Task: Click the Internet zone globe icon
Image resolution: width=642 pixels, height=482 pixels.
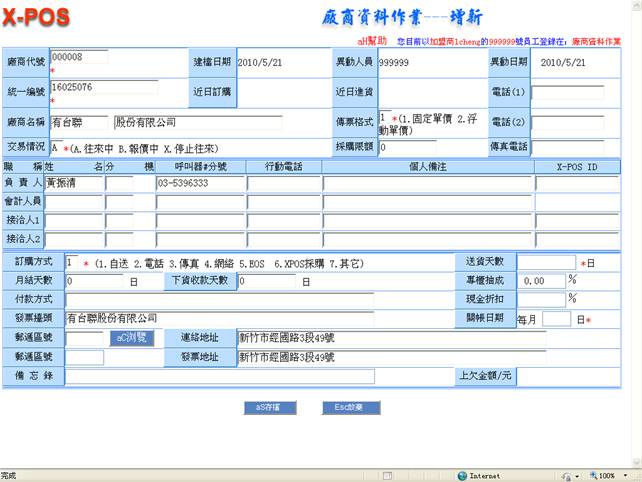Action: (462, 476)
